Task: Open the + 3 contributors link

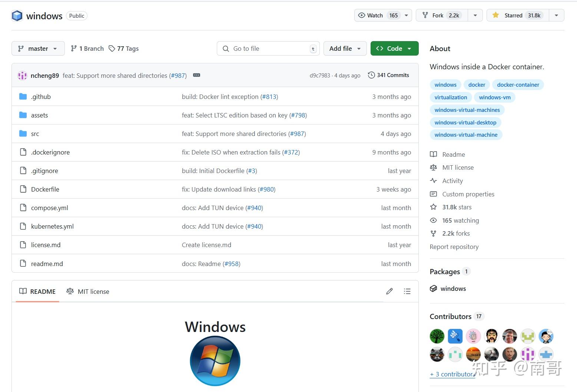Action: click(452, 374)
